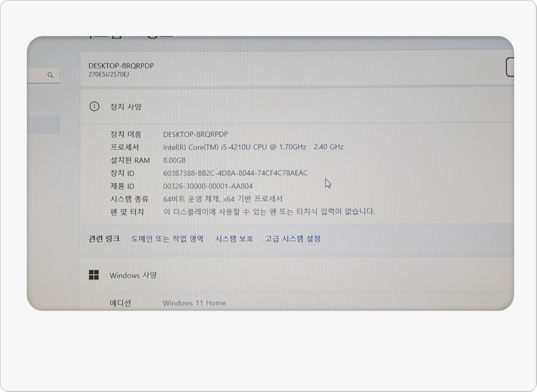Screen dimensions: 537x392
Task: Click the 펜 및 터치 label
Action: pos(127,212)
